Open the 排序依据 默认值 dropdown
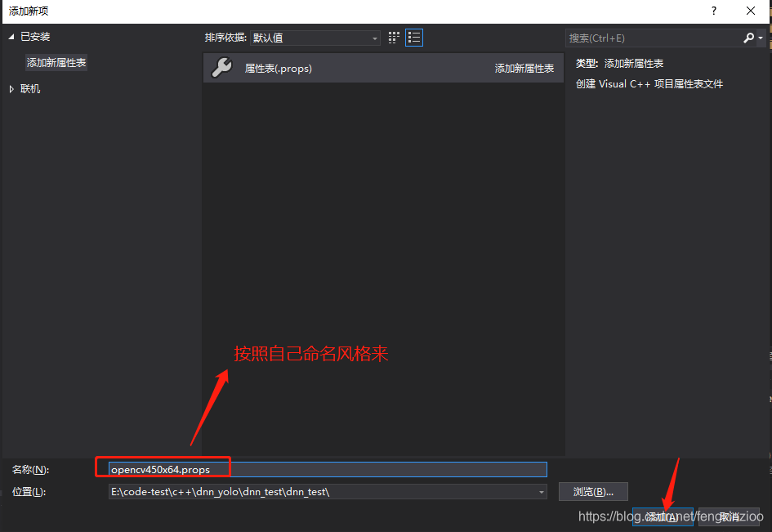This screenshot has height=532, width=772. coord(315,38)
